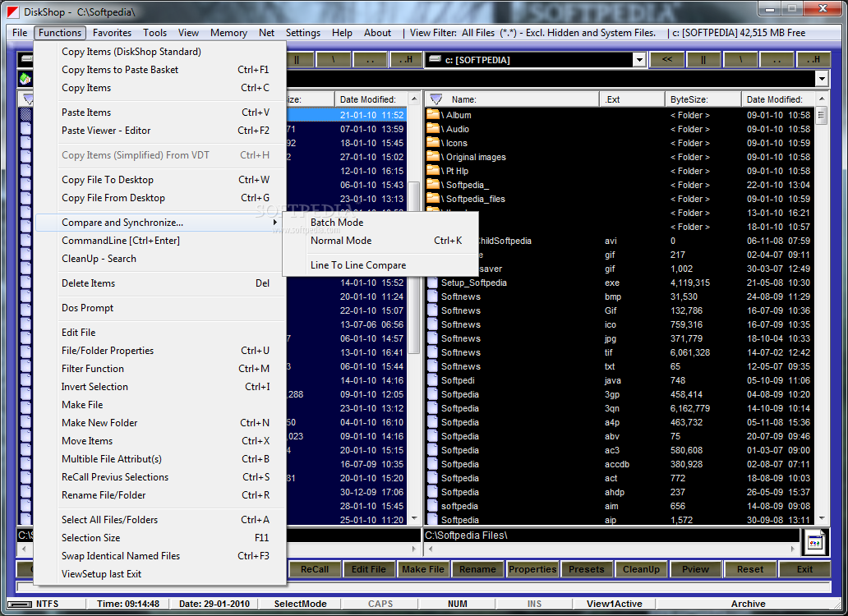Click the right pane '<<' back button
The image size is (848, 616).
[667, 59]
